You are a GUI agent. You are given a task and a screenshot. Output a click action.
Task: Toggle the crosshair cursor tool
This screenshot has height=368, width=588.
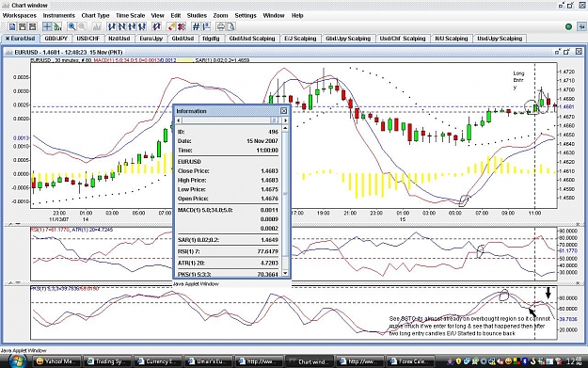pyautogui.click(x=47, y=26)
